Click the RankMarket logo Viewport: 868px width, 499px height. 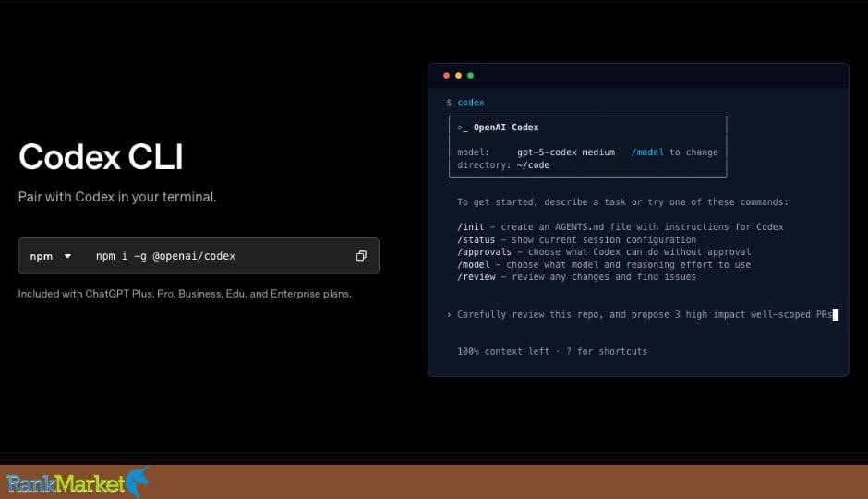click(78, 483)
